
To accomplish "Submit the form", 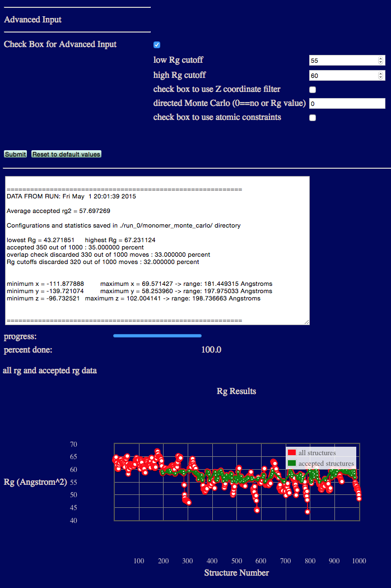I will click(x=15, y=154).
